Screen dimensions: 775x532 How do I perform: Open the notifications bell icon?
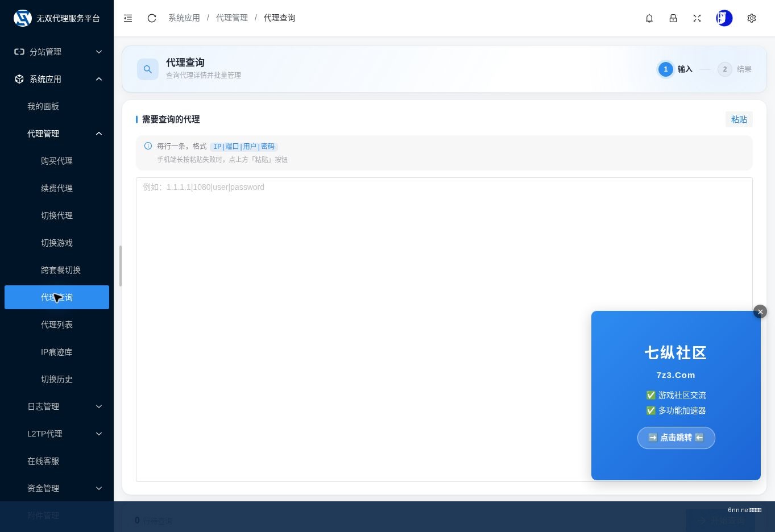[x=649, y=18]
